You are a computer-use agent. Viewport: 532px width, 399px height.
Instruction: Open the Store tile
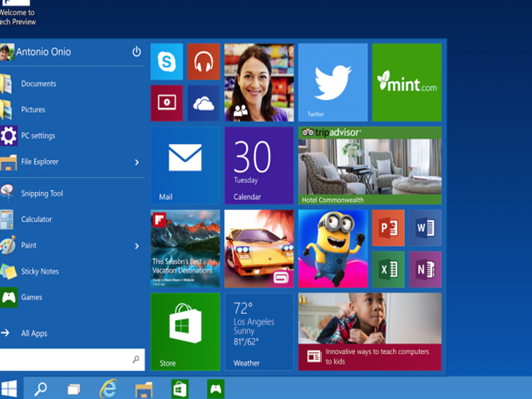pyautogui.click(x=186, y=332)
